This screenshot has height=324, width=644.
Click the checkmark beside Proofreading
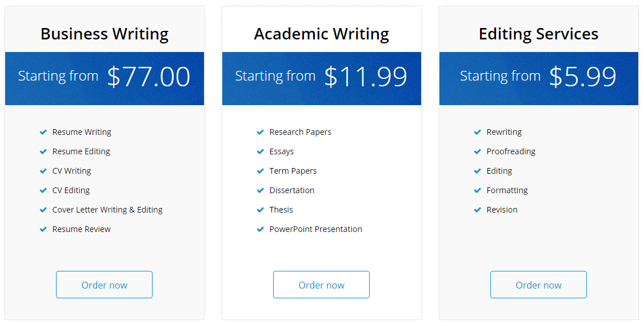point(477,151)
